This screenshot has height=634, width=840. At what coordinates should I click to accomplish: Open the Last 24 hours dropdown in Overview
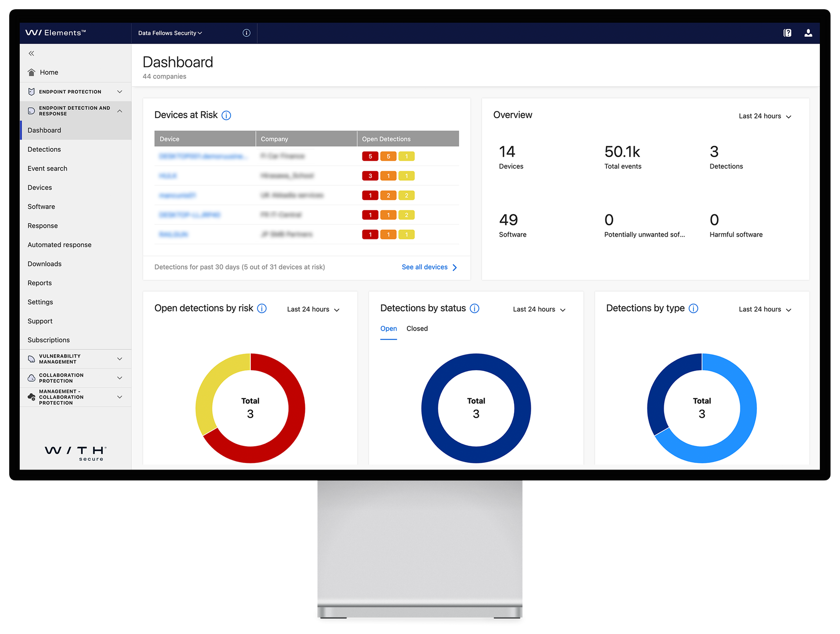pos(765,116)
